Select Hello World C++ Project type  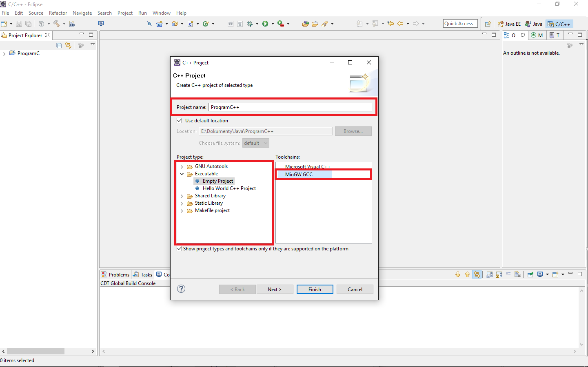(229, 188)
